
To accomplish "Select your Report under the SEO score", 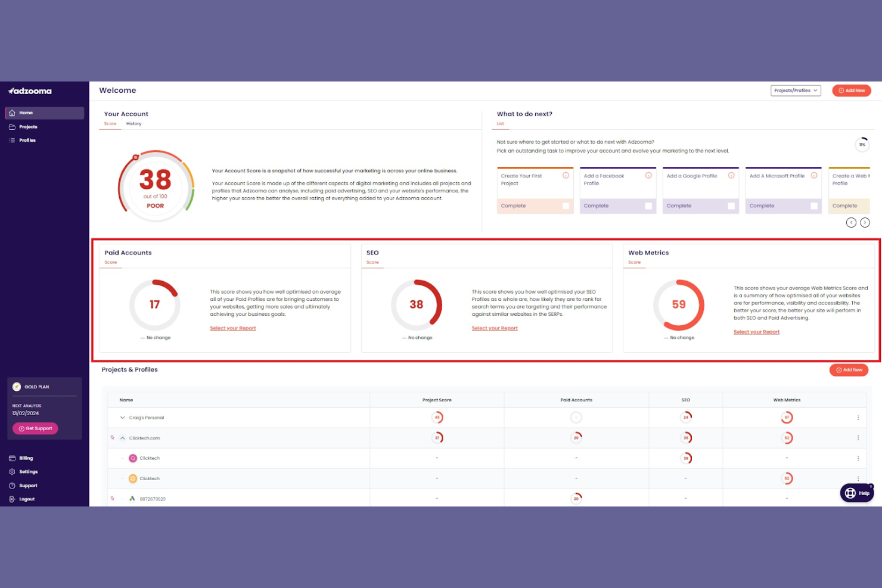I will (x=495, y=328).
